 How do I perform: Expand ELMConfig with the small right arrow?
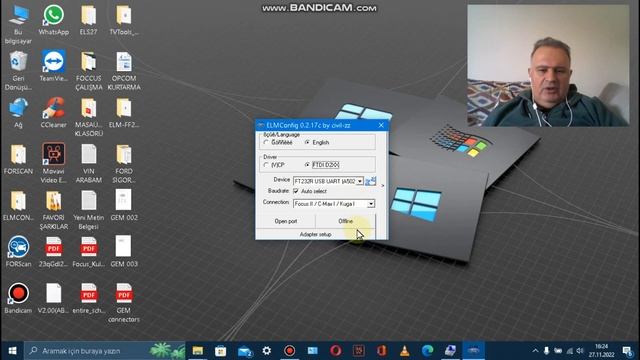382,186
